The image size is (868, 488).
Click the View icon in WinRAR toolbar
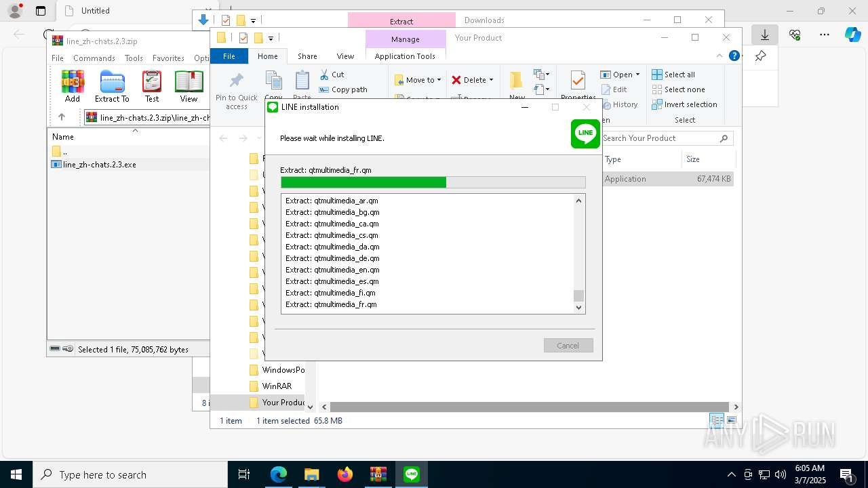(x=189, y=86)
